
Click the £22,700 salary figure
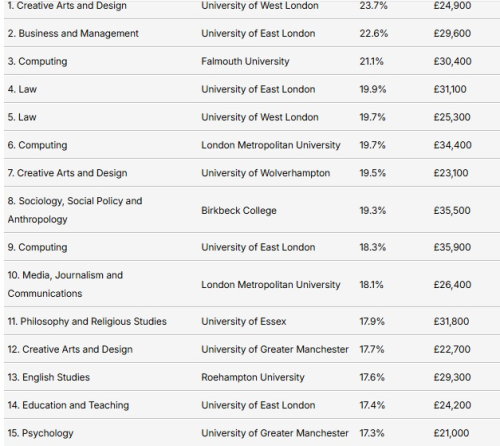(x=452, y=349)
